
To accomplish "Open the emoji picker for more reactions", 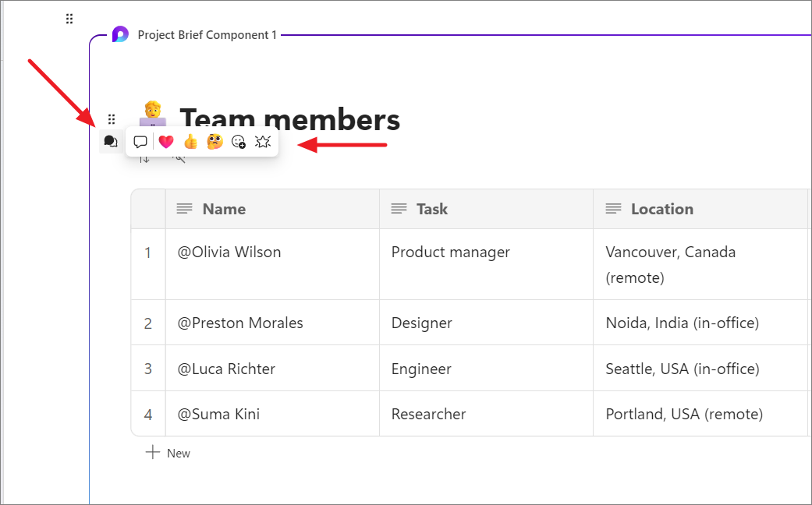I will 239,142.
